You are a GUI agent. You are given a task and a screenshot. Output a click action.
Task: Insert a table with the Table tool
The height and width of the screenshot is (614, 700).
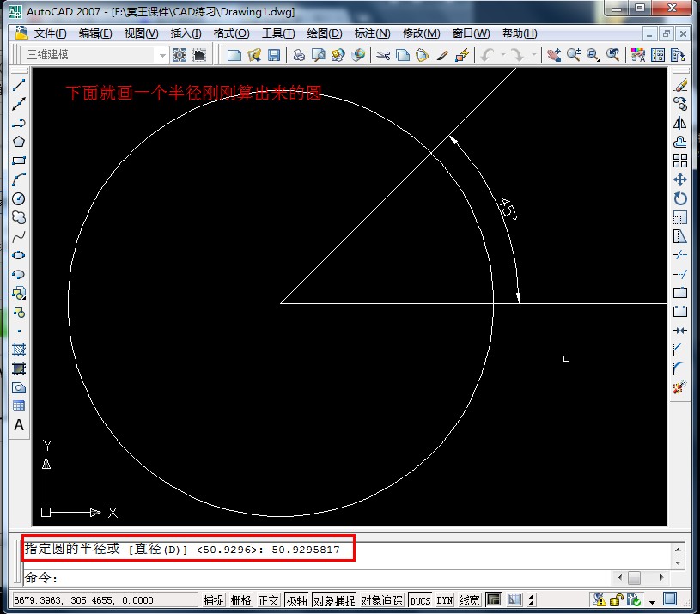click(x=19, y=406)
